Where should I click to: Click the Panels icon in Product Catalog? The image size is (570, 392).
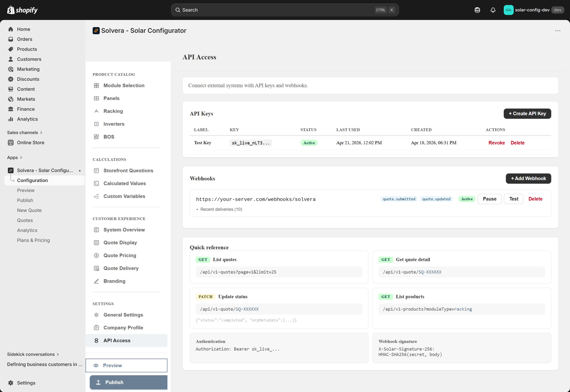(96, 98)
